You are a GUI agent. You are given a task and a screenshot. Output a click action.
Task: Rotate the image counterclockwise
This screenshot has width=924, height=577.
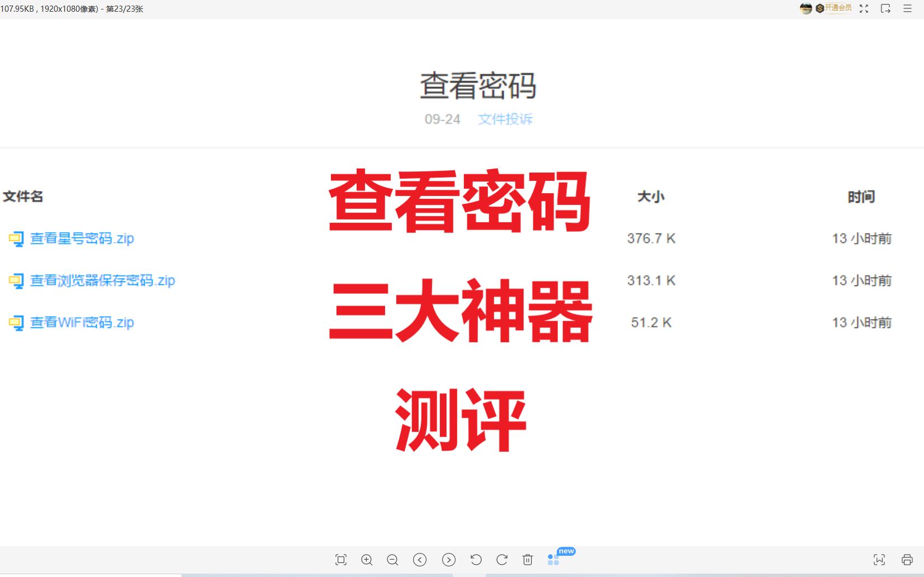coord(476,559)
